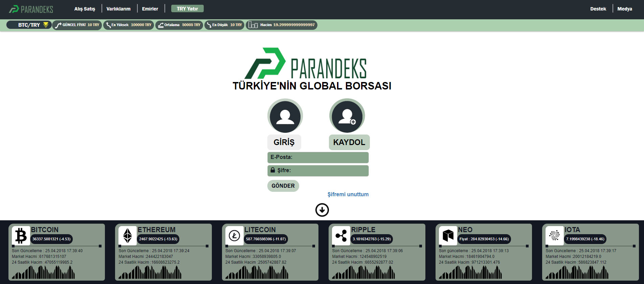Click NEO 24 Saatlik Hacim :971213301.476
Viewport: 644px width, 284px height.
click(469, 262)
